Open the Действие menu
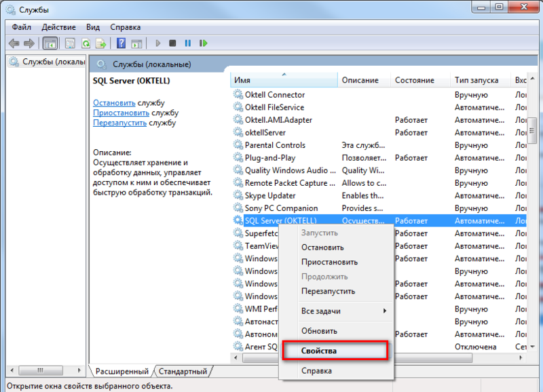The image size is (543, 392). [x=58, y=27]
